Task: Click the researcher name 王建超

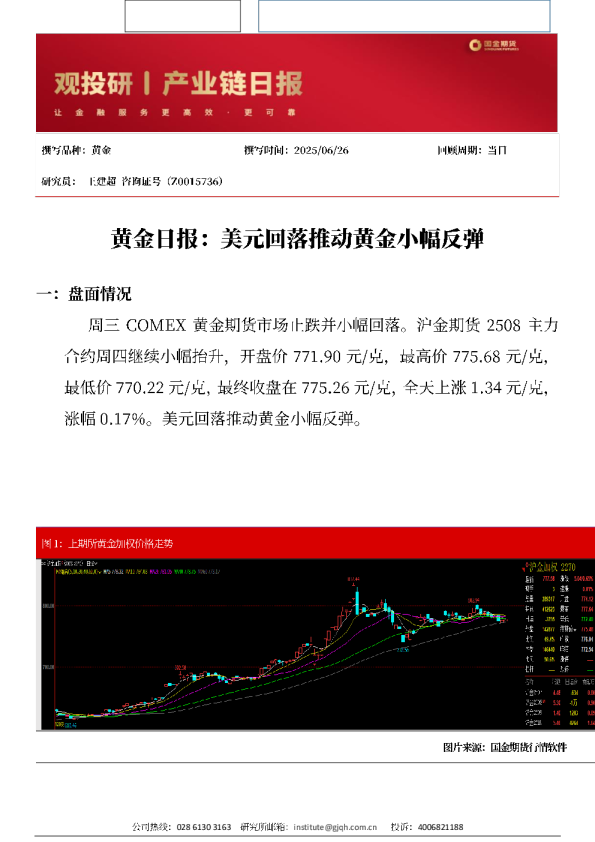Action: coord(102,182)
